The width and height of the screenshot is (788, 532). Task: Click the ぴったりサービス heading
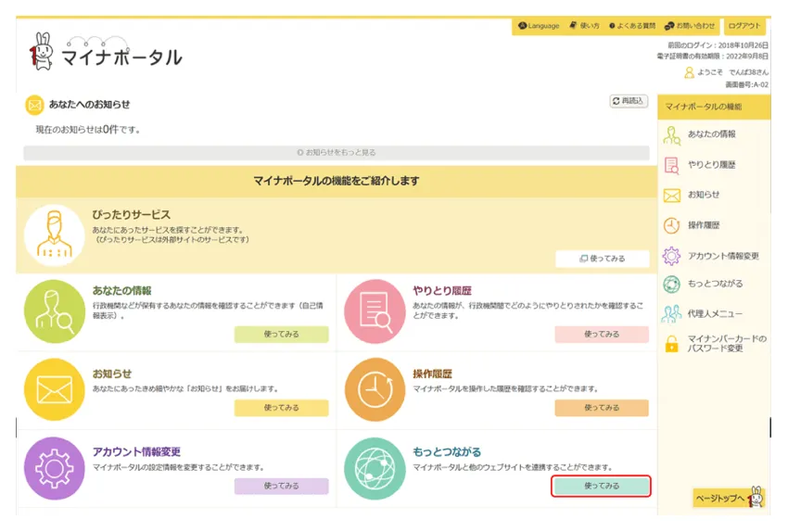pyautogui.click(x=131, y=214)
